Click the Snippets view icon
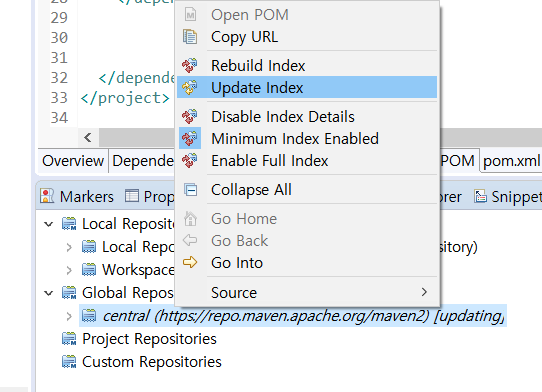Image resolution: width=542 pixels, height=392 pixels. coord(480,196)
